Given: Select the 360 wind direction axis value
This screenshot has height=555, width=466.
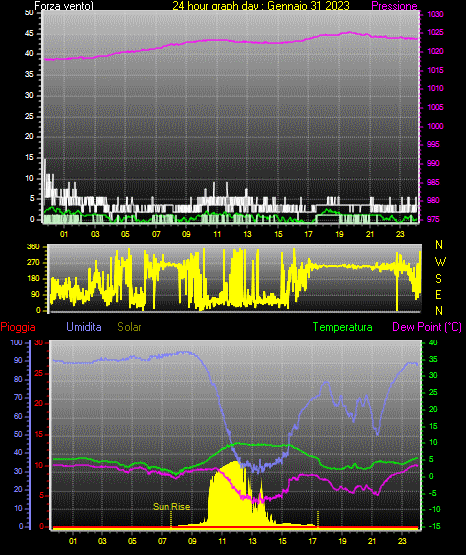Looking at the screenshot, I should coord(33,247).
